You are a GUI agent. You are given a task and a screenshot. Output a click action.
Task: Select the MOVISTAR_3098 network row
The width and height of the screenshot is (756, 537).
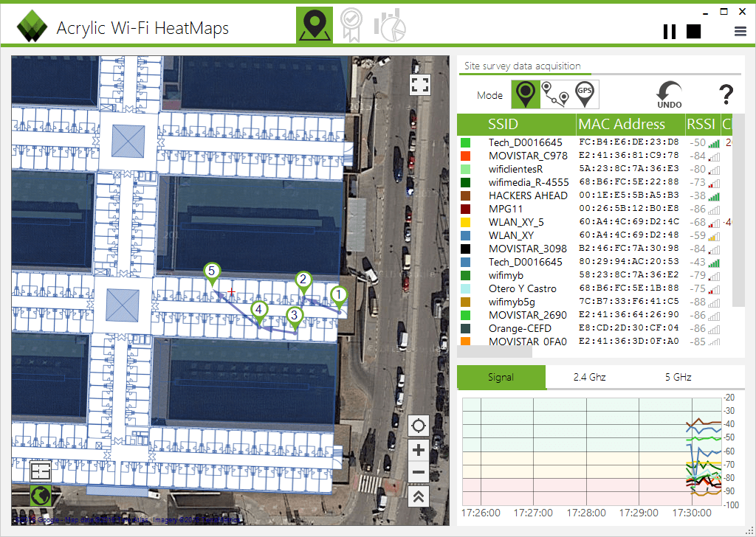click(594, 249)
